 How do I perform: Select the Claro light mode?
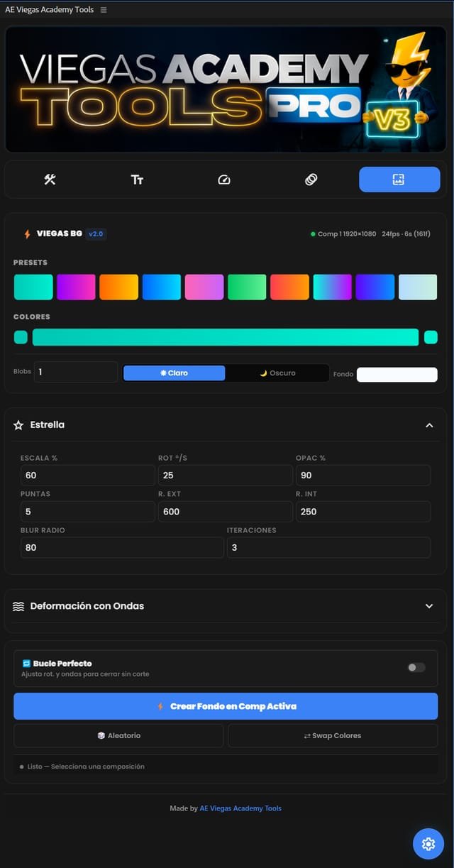click(x=175, y=373)
